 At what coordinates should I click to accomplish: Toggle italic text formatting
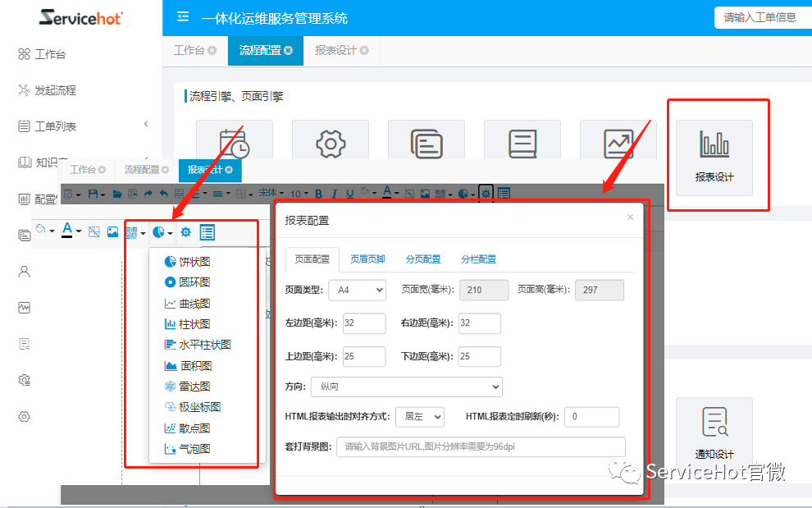coord(335,192)
